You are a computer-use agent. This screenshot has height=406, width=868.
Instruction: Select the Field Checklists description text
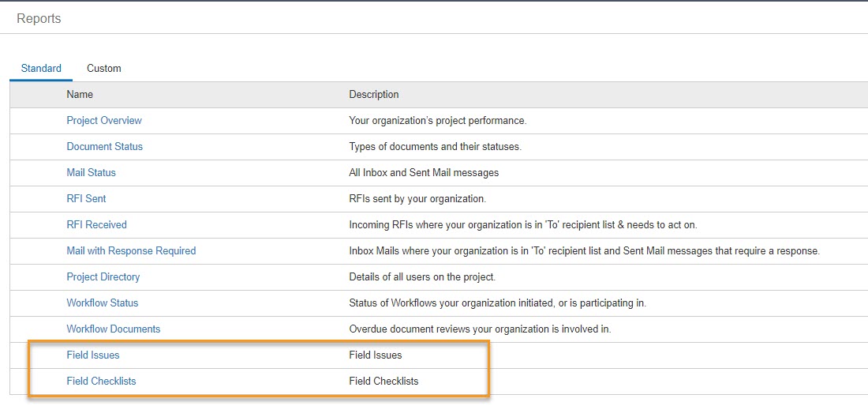(x=383, y=381)
